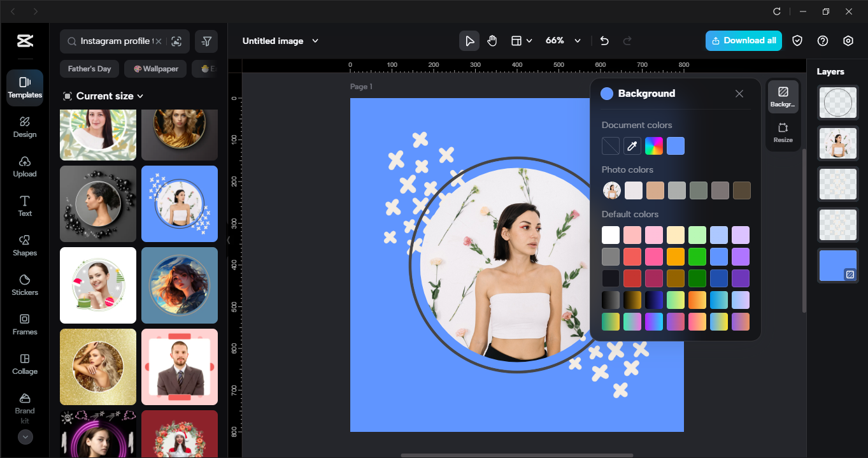This screenshot has width=868, height=458.
Task: Open search filters for templates
Action: tap(206, 40)
